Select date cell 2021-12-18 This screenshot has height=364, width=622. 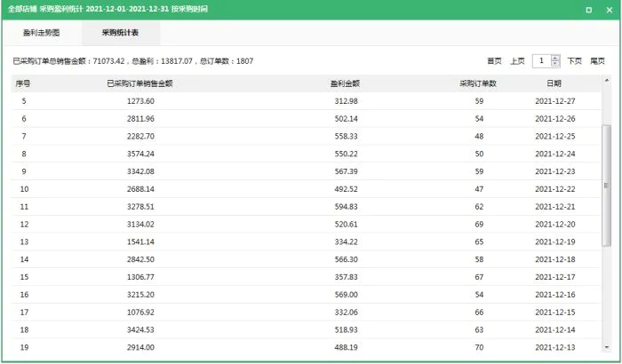pos(555,259)
